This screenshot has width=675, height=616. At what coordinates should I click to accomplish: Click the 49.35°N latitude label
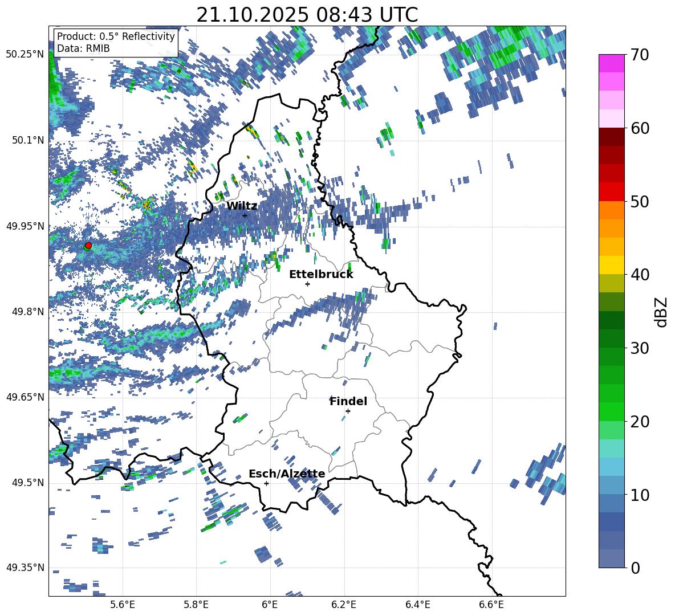point(25,568)
